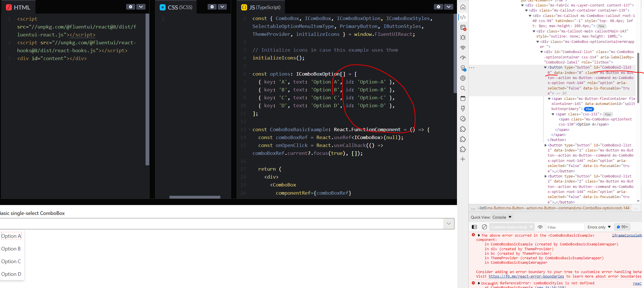
Task: Open the Search magnifier icon in DevTools sidebar
Action: (x=463, y=88)
